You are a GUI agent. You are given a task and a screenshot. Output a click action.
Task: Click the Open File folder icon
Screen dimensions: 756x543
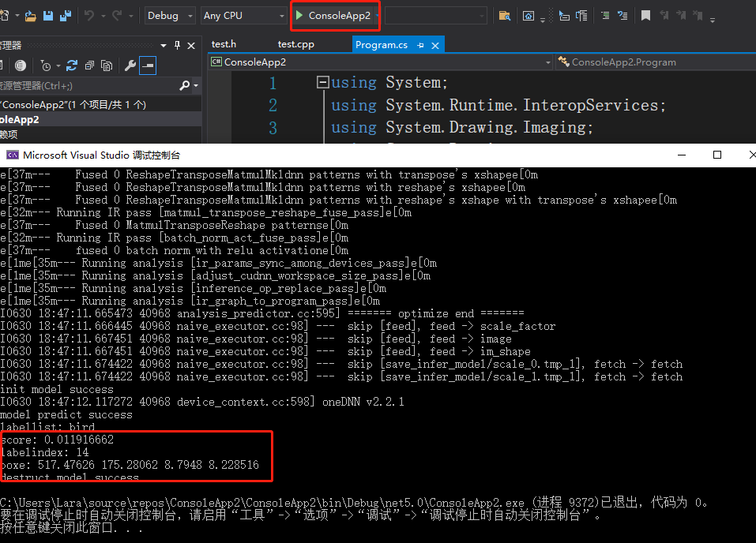pyautogui.click(x=31, y=16)
